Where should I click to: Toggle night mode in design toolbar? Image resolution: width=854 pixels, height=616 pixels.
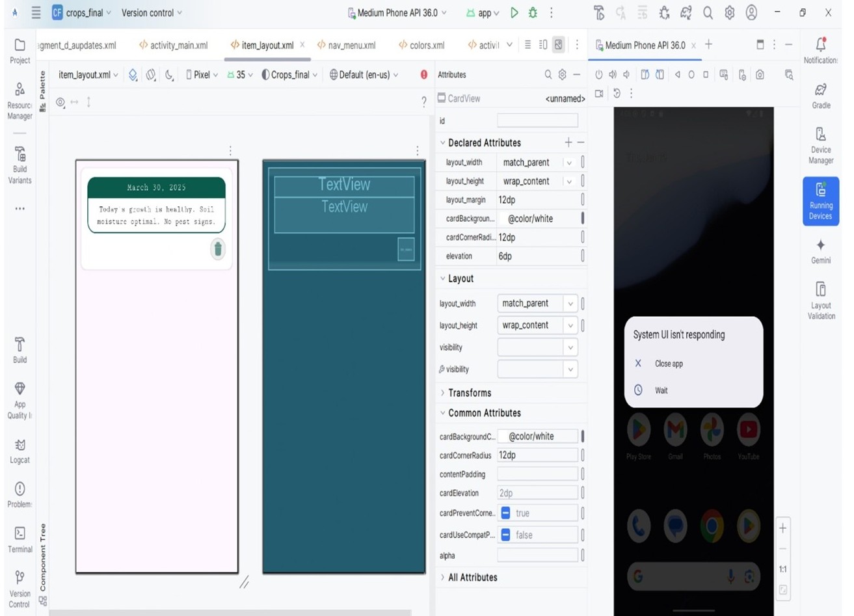[x=169, y=75]
